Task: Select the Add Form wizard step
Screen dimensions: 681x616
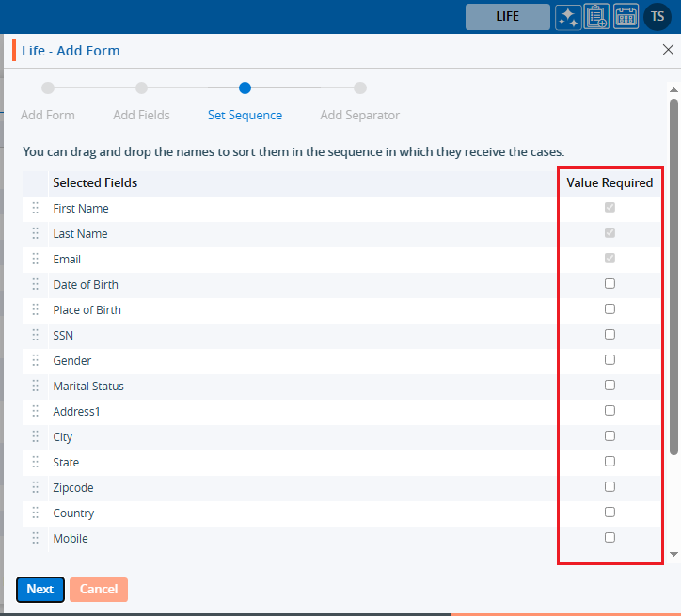Action: point(48,115)
